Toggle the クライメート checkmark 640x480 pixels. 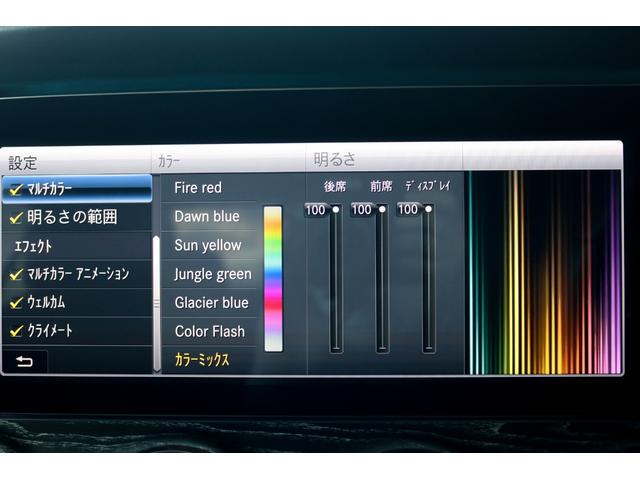[15, 330]
